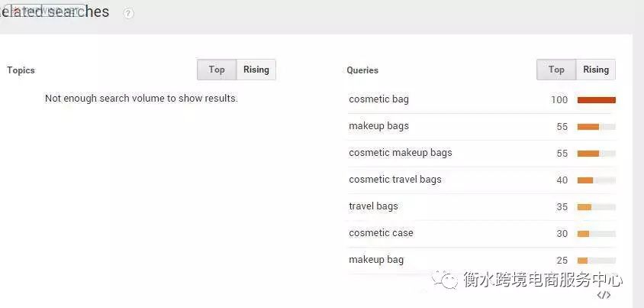Click the Related searches heading
644x308 pixels.
tap(55, 11)
